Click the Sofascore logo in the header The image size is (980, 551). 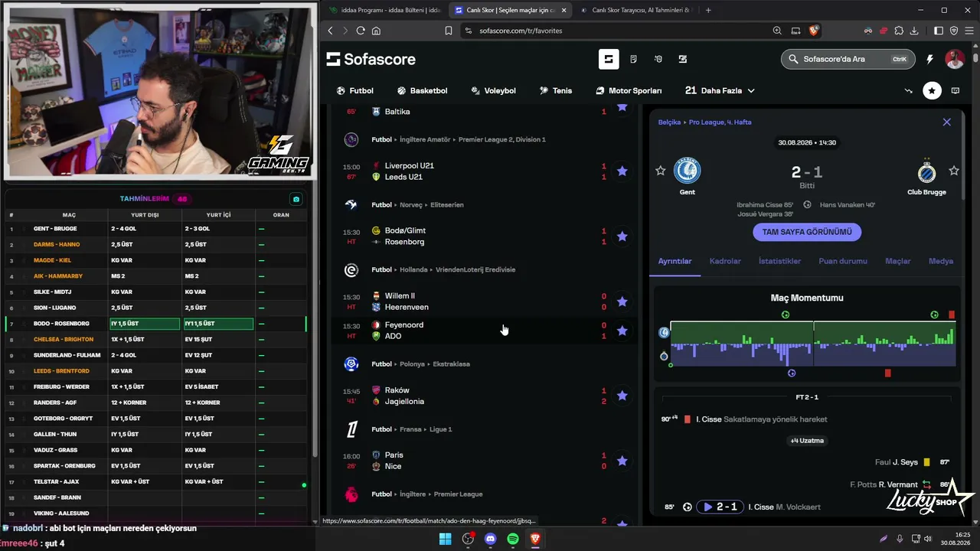click(371, 59)
